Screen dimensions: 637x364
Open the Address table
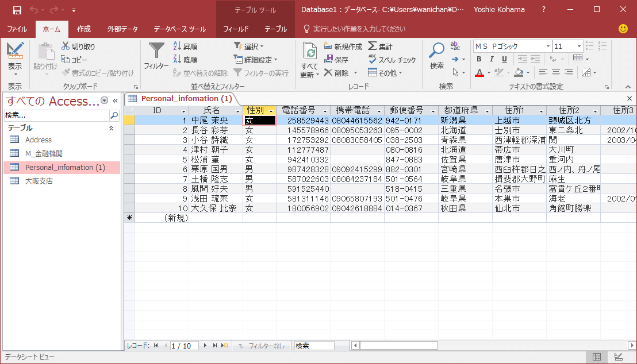click(62, 140)
